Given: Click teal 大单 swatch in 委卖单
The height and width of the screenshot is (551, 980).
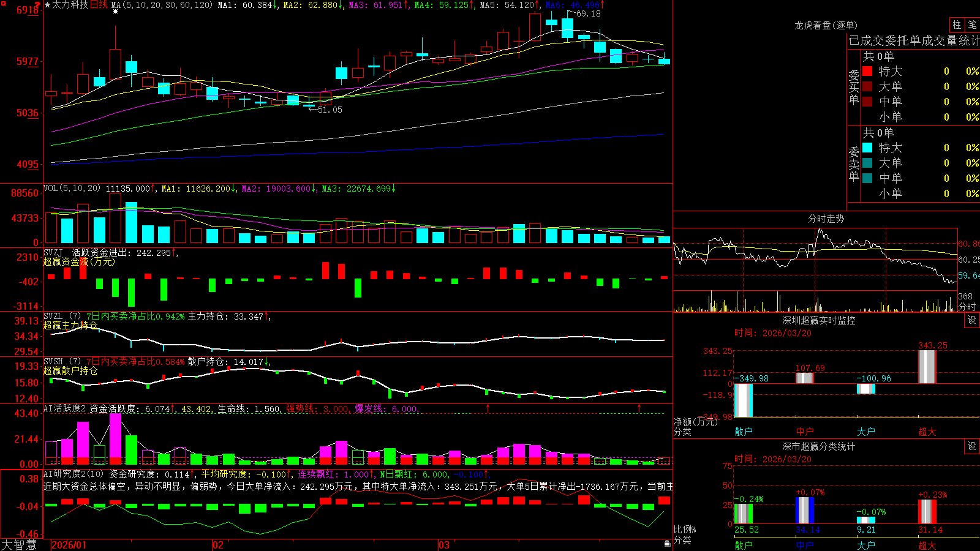Looking at the screenshot, I should [x=867, y=163].
